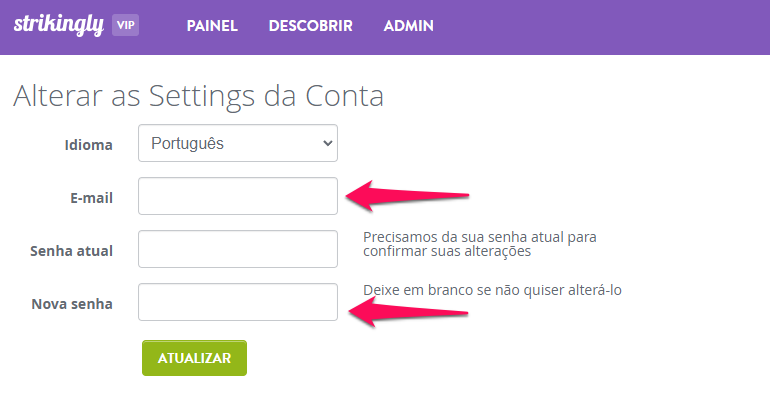Click the Idioma dropdown chevron arrow

pos(328,143)
